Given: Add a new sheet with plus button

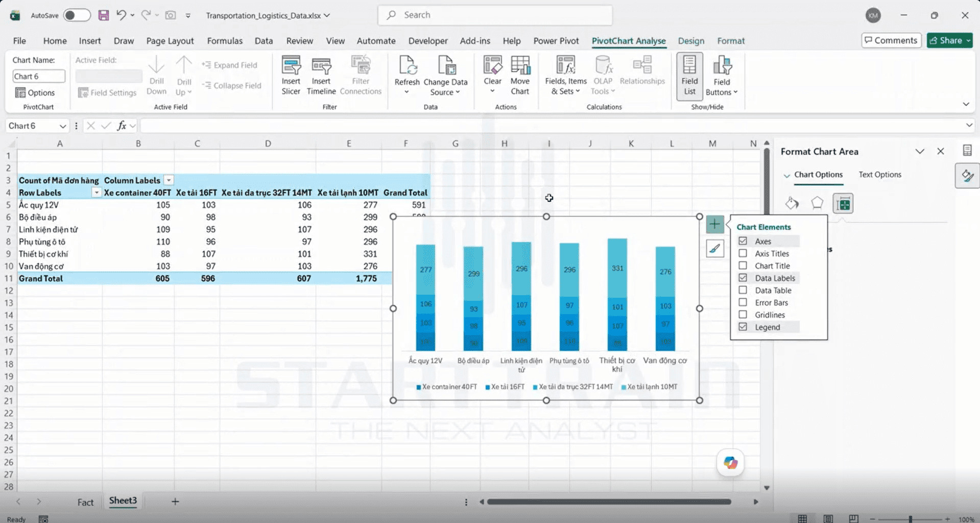Looking at the screenshot, I should click(175, 502).
